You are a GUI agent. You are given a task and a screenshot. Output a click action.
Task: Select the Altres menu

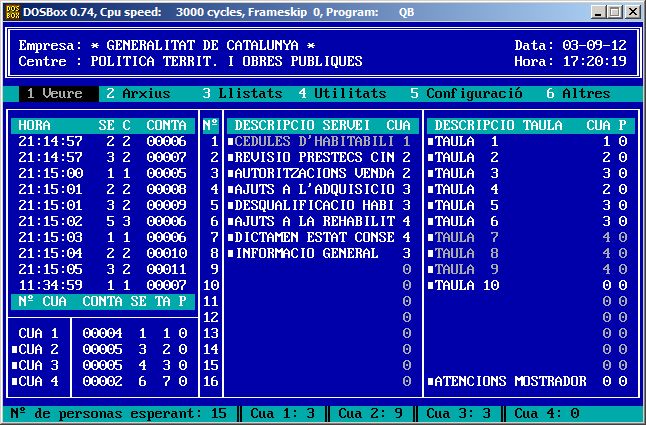[x=577, y=93]
